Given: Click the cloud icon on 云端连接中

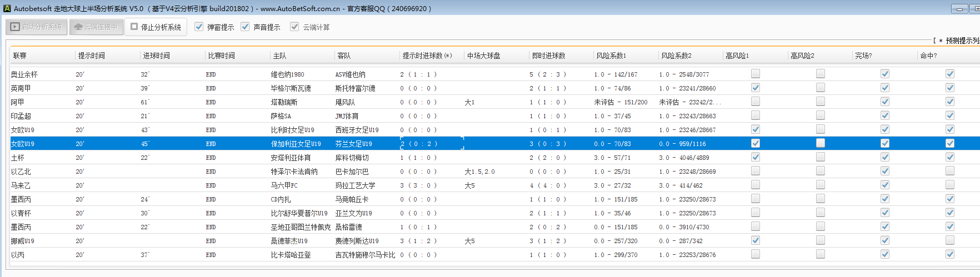Looking at the screenshot, I should click(78, 27).
